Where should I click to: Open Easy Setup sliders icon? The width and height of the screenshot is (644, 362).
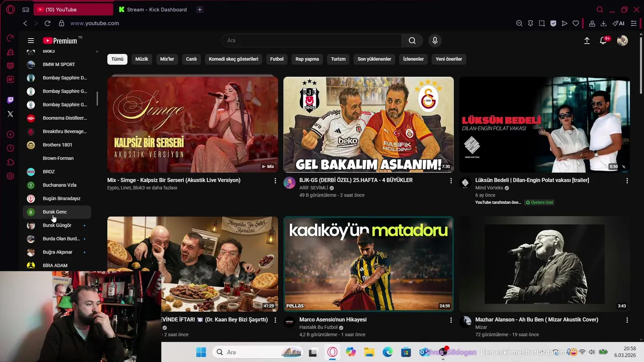tap(633, 23)
